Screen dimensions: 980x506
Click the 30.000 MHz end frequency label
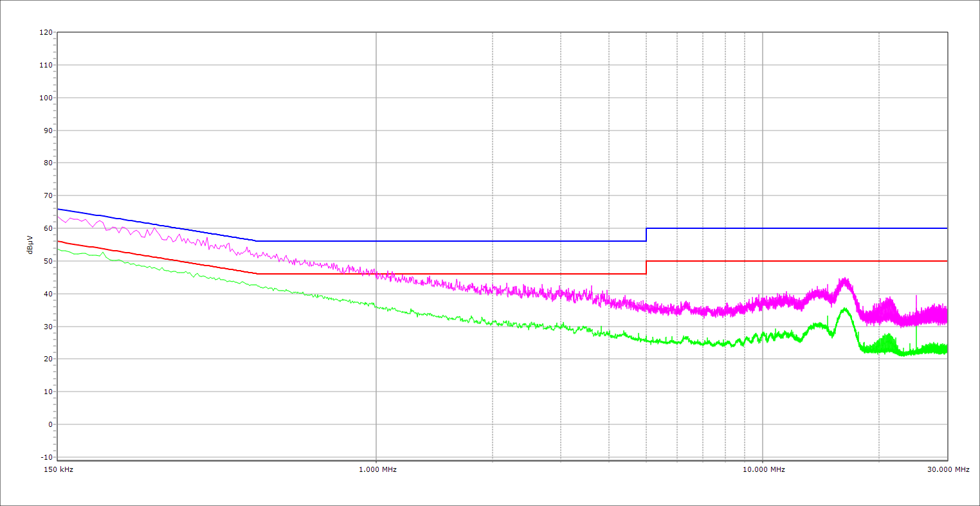[947, 470]
